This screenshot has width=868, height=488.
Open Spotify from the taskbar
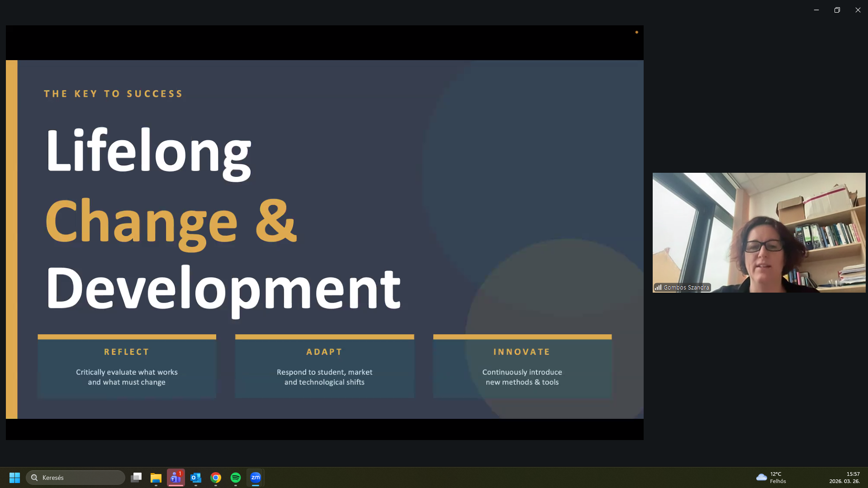236,478
